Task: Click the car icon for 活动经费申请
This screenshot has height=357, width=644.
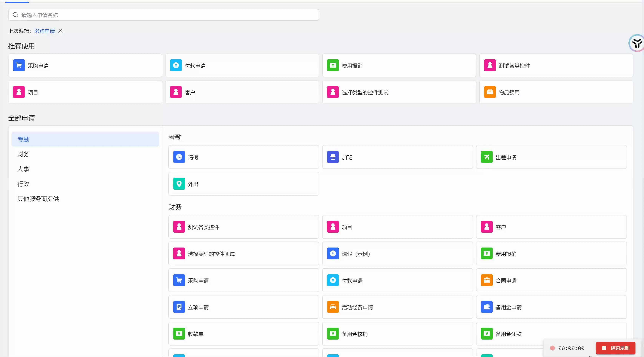Action: click(333, 307)
